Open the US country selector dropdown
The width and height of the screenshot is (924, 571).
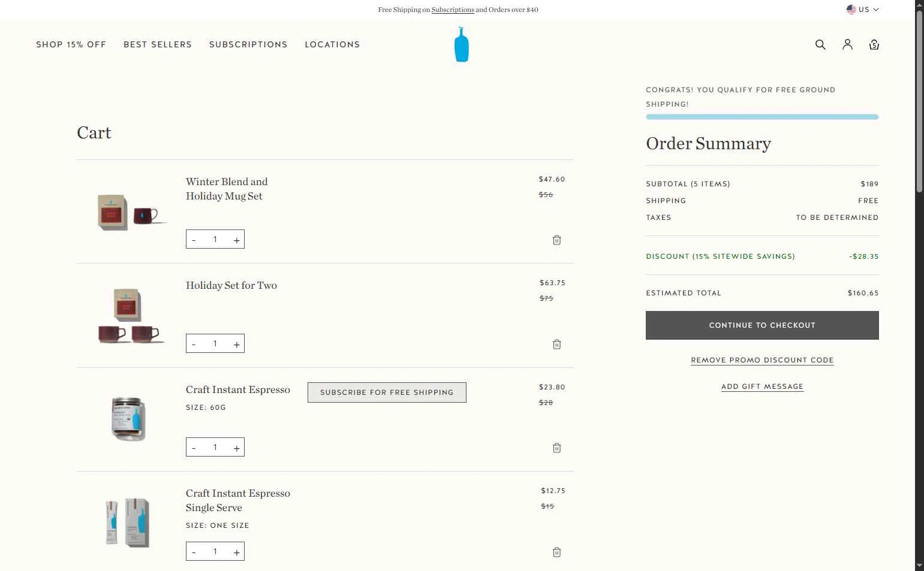(x=862, y=10)
